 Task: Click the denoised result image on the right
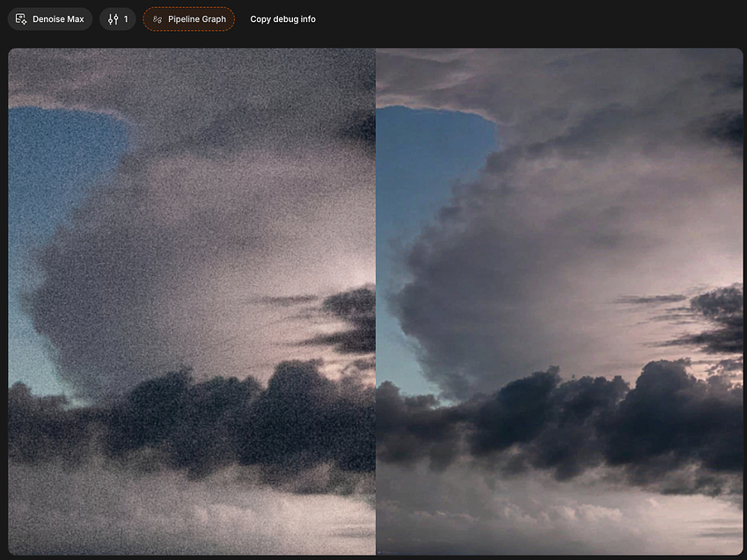click(560, 302)
